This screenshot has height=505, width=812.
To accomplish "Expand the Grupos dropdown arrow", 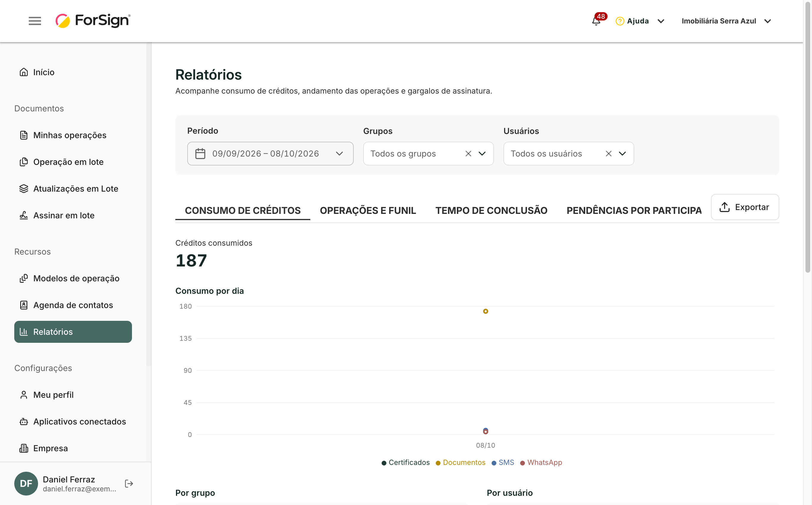I will pos(482,154).
